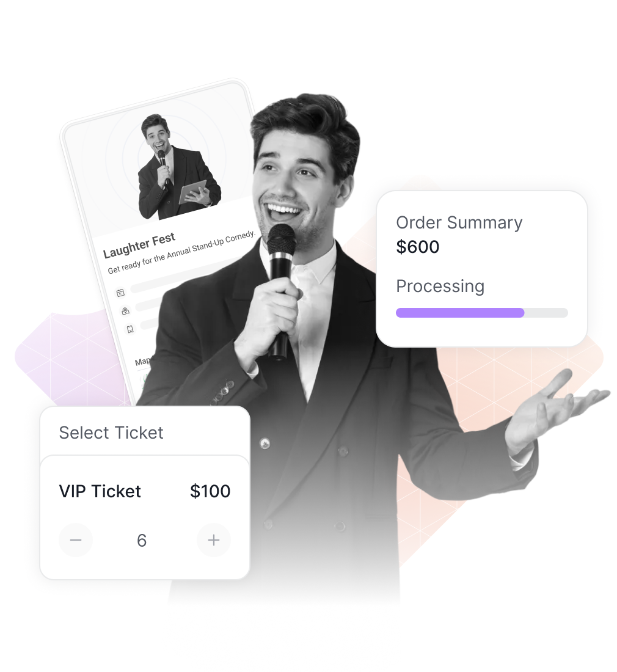
Task: Click the $100 ticket price
Action: [x=210, y=491]
